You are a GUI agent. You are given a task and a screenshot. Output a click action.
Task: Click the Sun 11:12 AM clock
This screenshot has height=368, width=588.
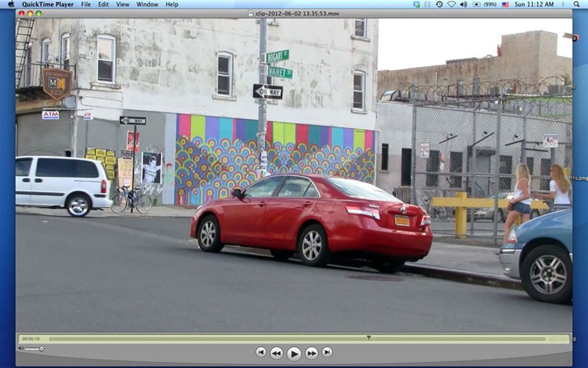tap(534, 5)
